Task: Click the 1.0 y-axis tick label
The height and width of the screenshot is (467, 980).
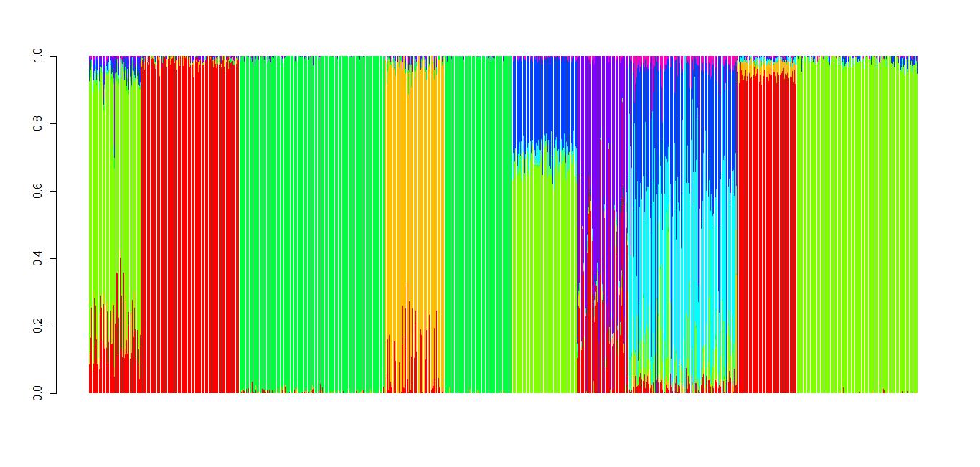Action: 37,56
